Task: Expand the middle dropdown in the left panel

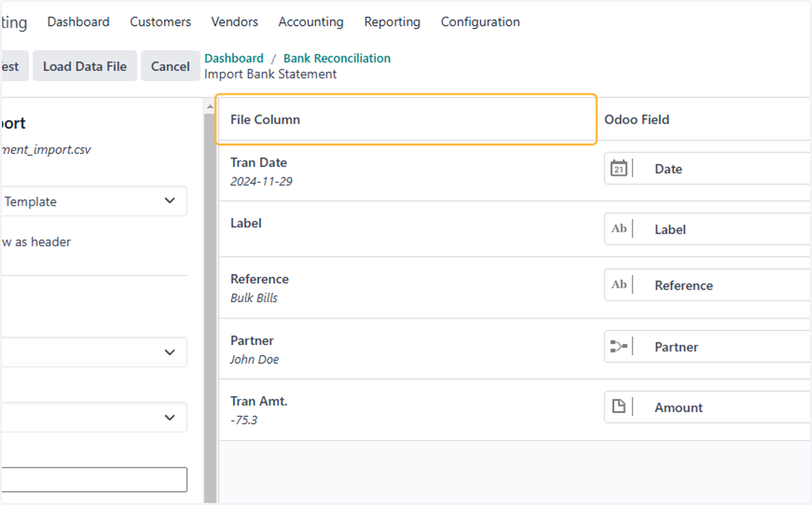Action: pos(93,352)
